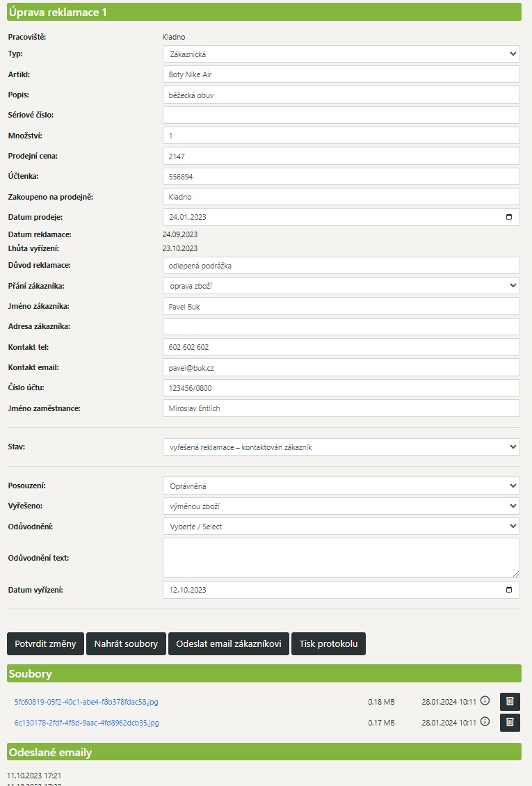This screenshot has width=532, height=786.
Task: Open file link 6c130178-2fdf-4f8d jpg
Action: (86, 723)
